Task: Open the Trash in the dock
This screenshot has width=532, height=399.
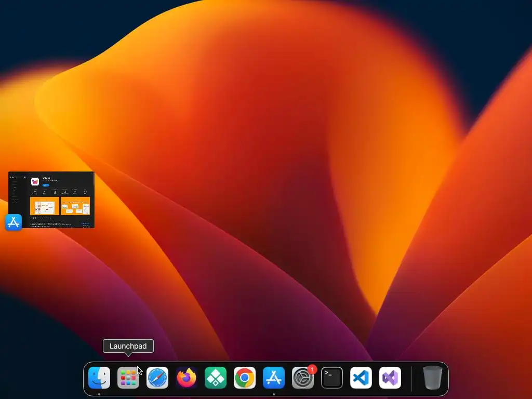Action: [x=433, y=378]
